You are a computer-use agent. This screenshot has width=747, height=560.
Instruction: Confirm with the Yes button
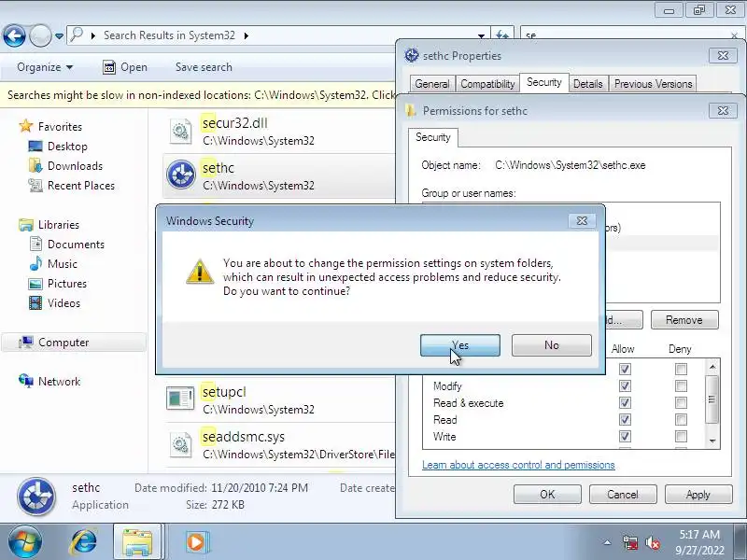(459, 345)
